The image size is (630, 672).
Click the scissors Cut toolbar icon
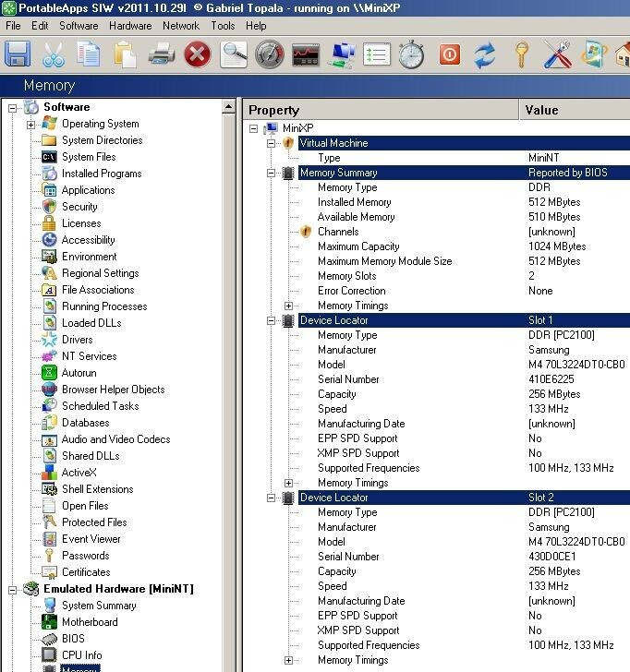(x=54, y=54)
